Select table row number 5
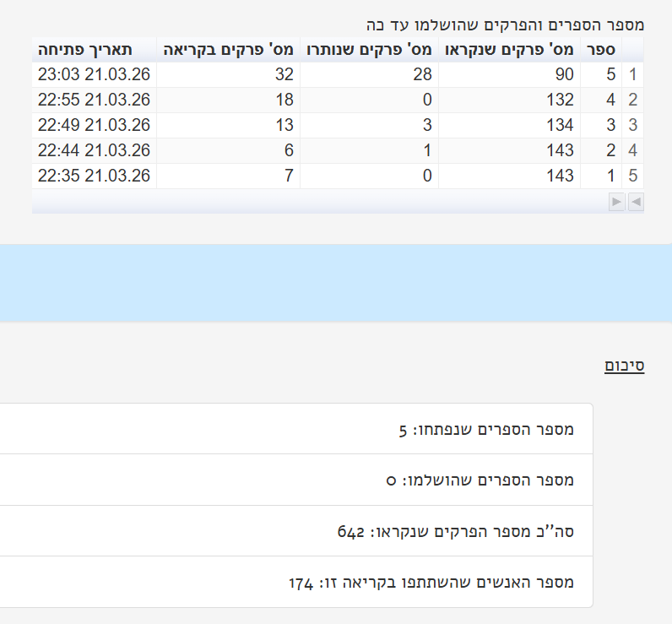The height and width of the screenshot is (624, 672). point(633,176)
